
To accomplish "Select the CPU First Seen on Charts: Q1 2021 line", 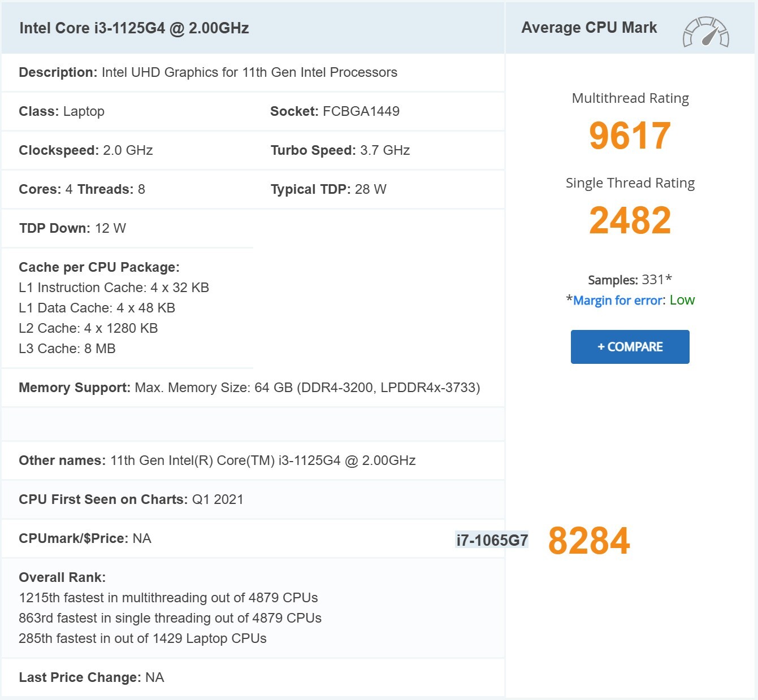I will pos(131,499).
